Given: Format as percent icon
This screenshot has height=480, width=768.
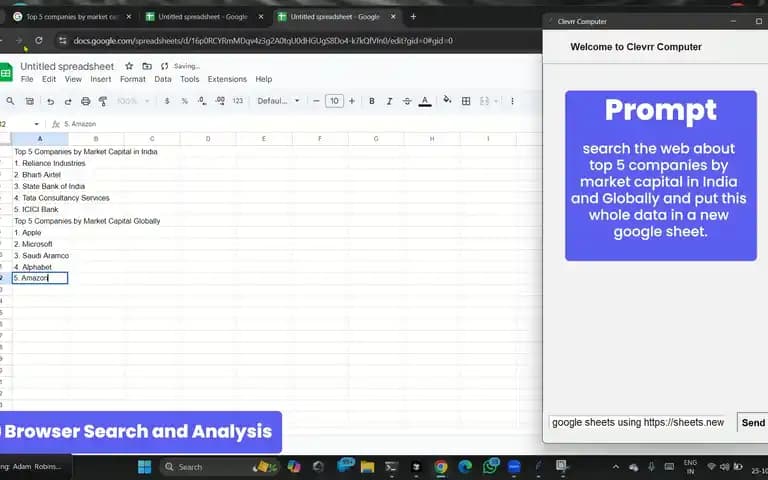Looking at the screenshot, I should (x=185, y=101).
